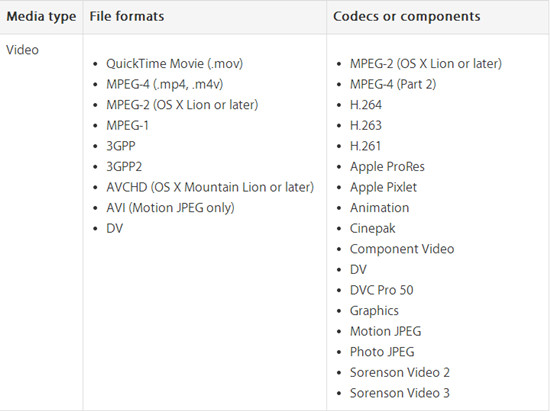Click H.264 in the codecs list
550x411 pixels.
point(365,105)
